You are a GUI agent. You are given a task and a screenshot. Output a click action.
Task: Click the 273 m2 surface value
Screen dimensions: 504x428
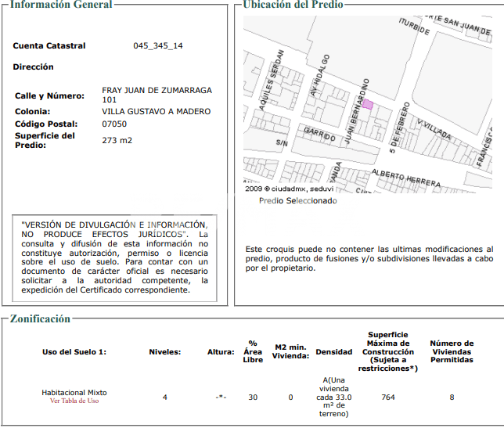coord(117,141)
